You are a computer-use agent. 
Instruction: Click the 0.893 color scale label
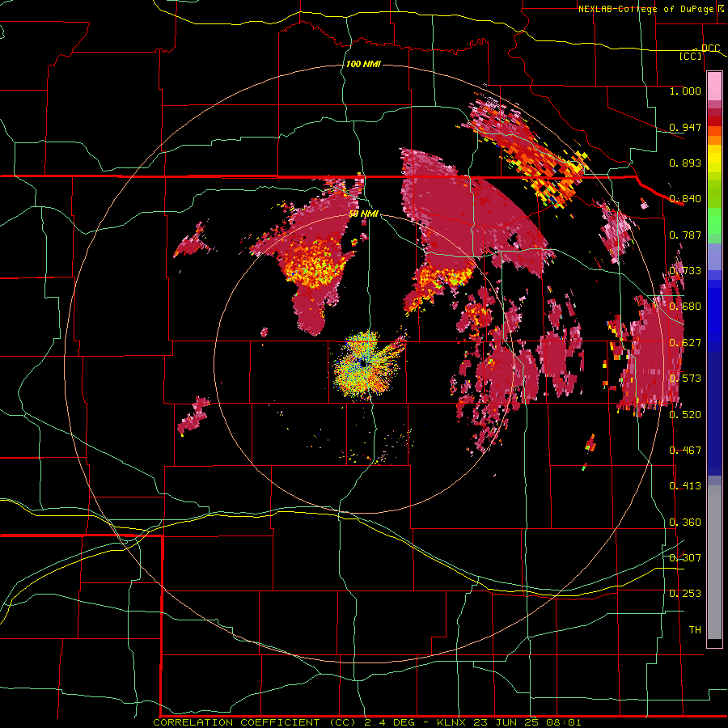pos(685,163)
